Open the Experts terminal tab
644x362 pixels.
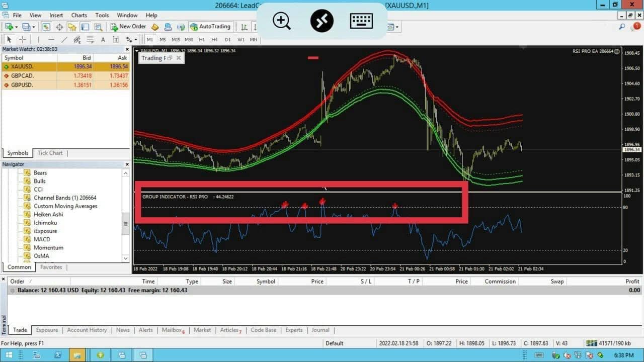tap(294, 330)
